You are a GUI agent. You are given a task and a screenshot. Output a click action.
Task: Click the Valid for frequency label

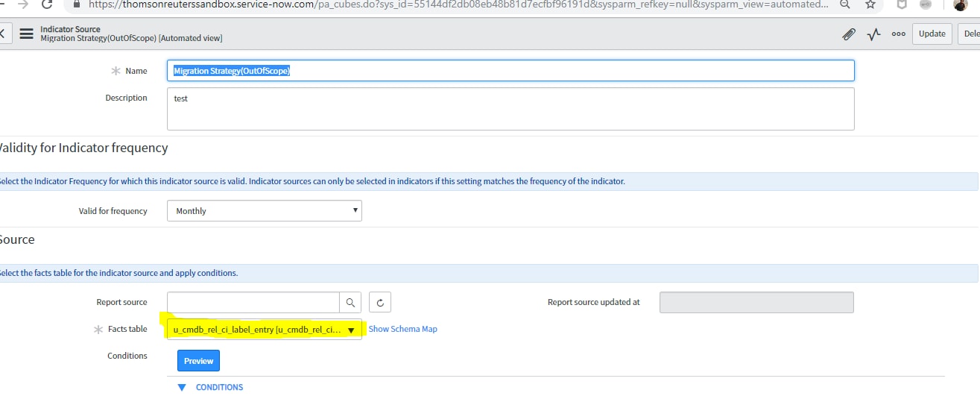113,211
